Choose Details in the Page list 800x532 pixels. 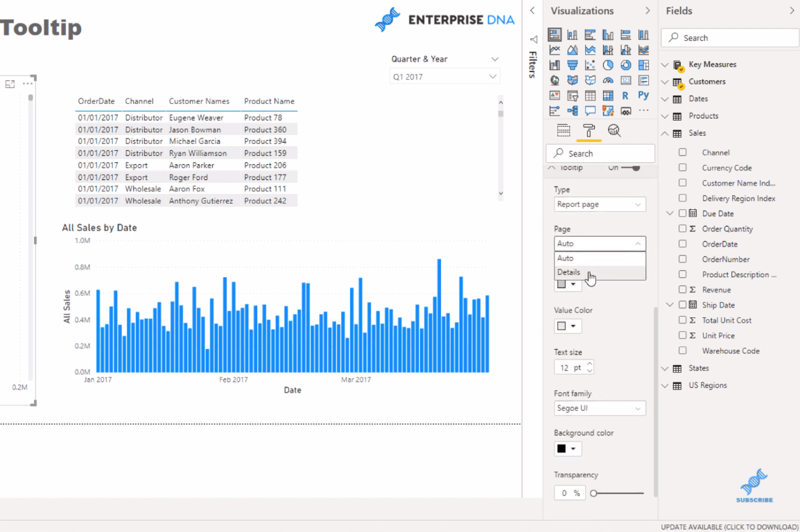click(x=600, y=272)
